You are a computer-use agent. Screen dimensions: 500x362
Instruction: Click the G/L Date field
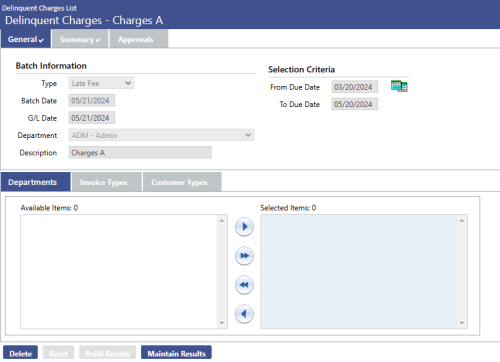pos(92,118)
